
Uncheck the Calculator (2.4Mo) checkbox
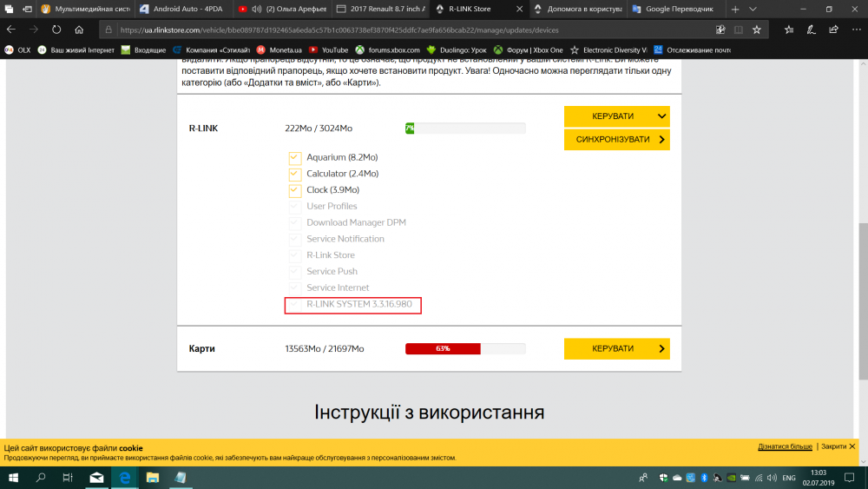pos(295,174)
